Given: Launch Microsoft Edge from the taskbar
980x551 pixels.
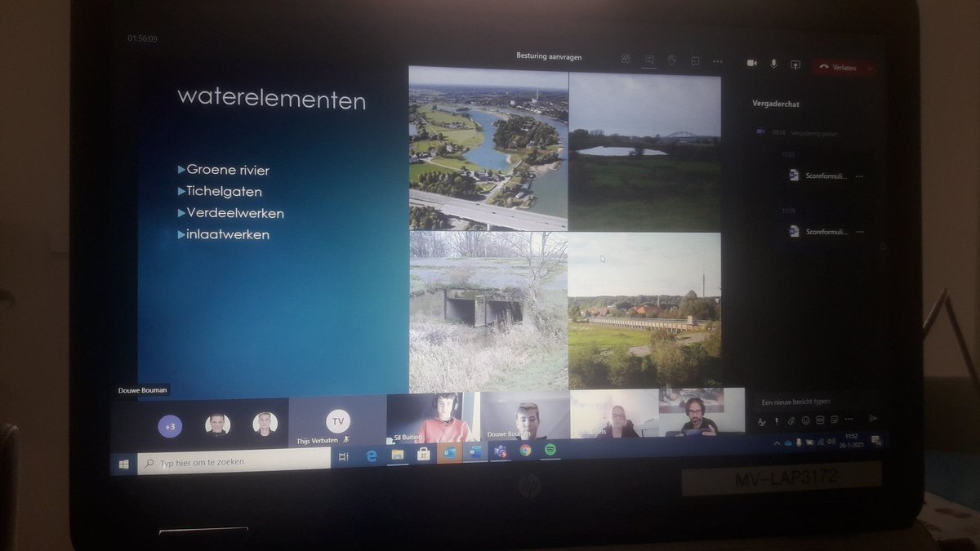Looking at the screenshot, I should point(371,456).
